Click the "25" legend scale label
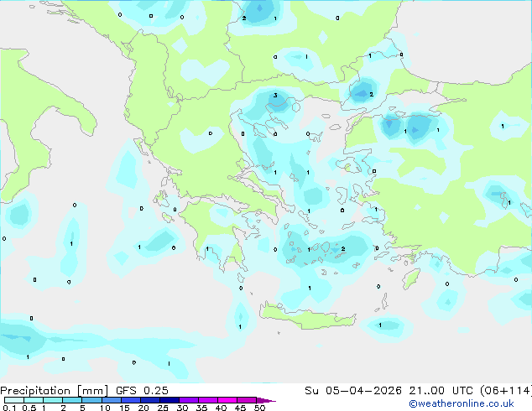Screen dimensions: 532x411 click(x=163, y=408)
